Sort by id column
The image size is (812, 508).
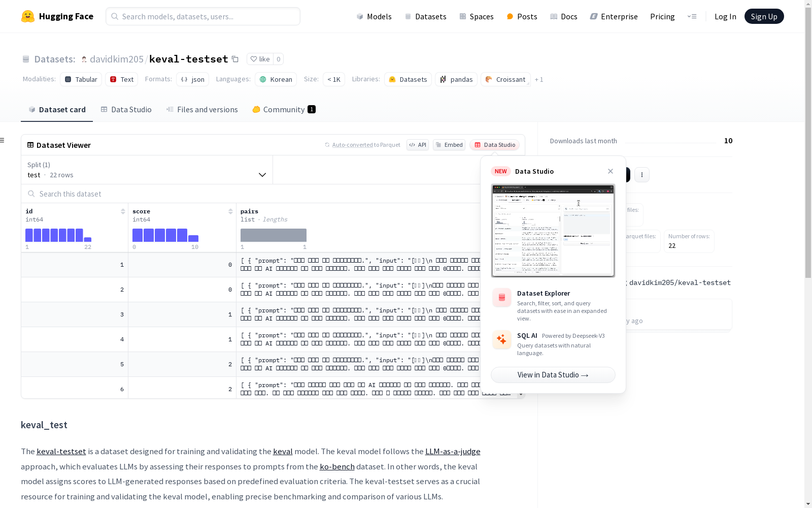pos(123,211)
